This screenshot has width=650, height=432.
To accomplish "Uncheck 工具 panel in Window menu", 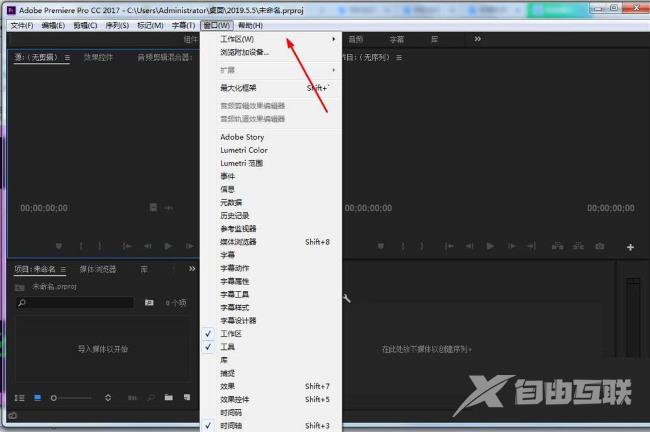I will 271,347.
